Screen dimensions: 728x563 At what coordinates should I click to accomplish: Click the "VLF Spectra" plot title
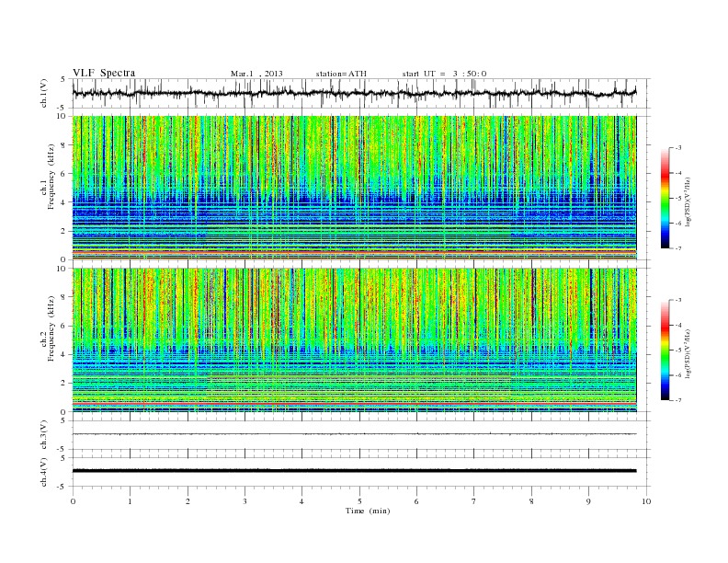pos(104,73)
